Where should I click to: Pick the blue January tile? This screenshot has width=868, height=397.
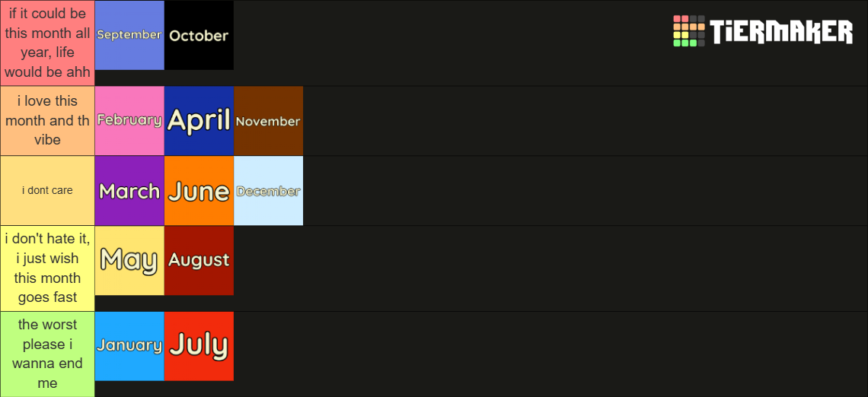point(129,346)
